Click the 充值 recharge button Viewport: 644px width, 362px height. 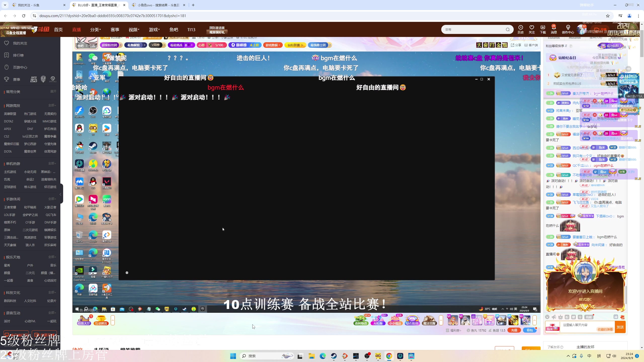point(514,330)
